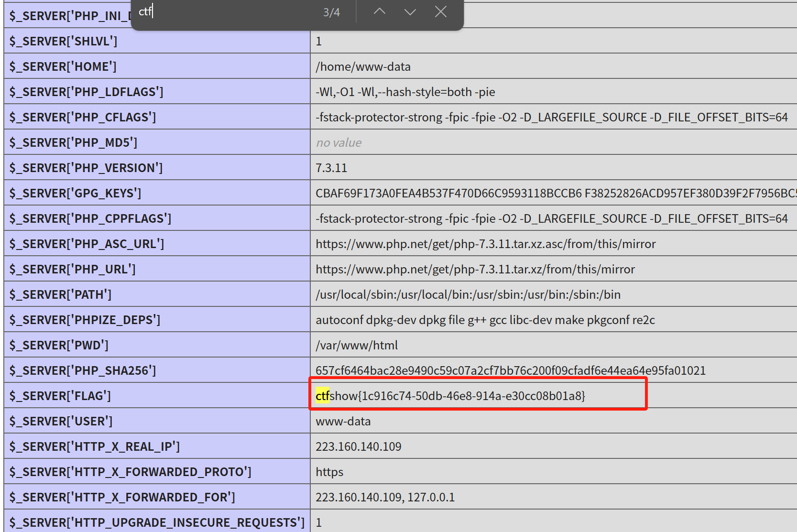The width and height of the screenshot is (797, 532).
Task: Go to next find match
Action: click(410, 11)
